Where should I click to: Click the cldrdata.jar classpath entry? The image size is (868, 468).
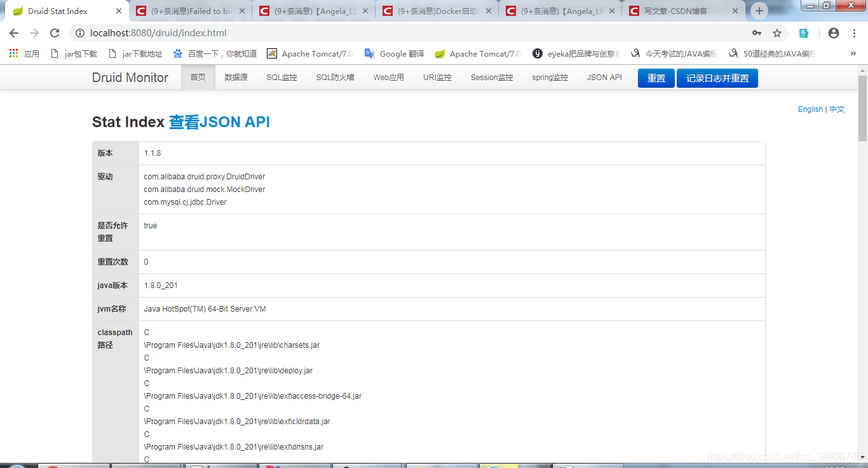point(237,422)
